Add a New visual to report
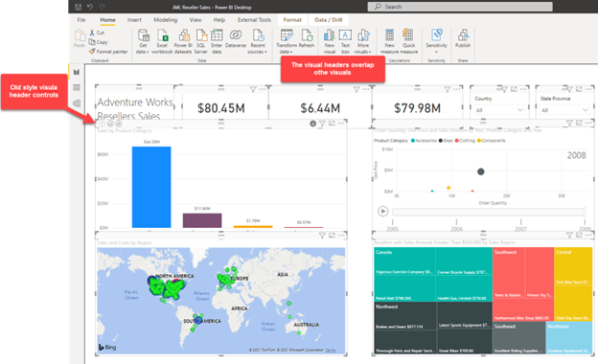Viewport: 598px width, 364px height. [x=330, y=41]
